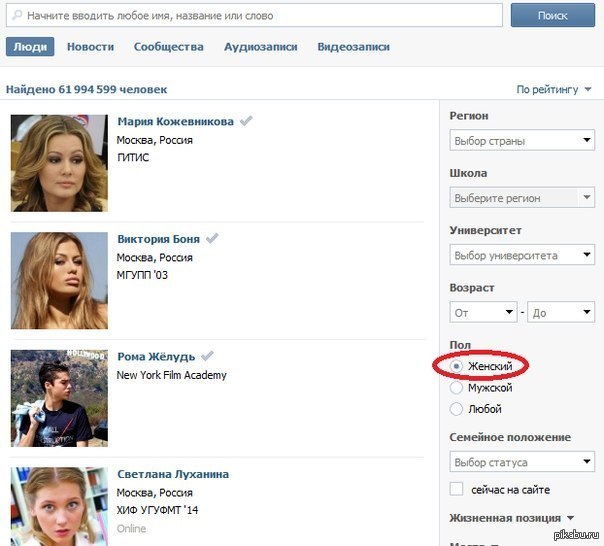Select Любой under the Пол filter
604x546 pixels.
coord(457,409)
